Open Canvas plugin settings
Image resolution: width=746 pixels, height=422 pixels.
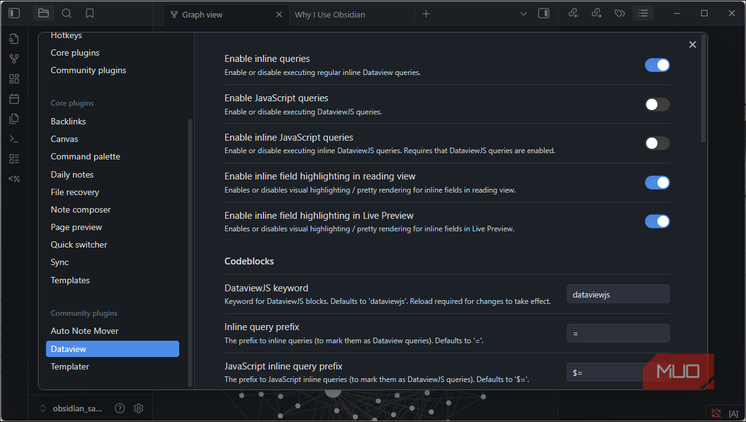pyautogui.click(x=64, y=139)
